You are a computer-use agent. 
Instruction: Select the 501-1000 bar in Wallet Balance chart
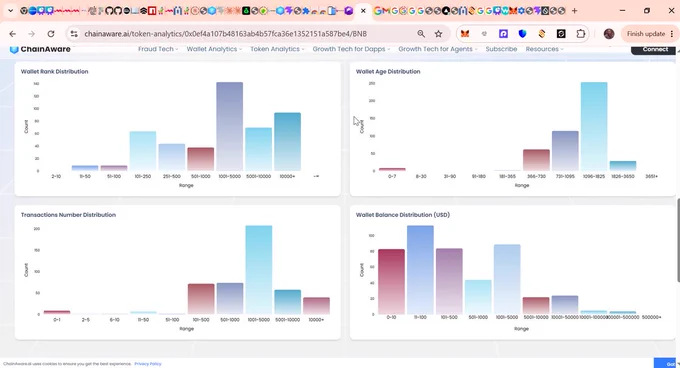click(478, 297)
